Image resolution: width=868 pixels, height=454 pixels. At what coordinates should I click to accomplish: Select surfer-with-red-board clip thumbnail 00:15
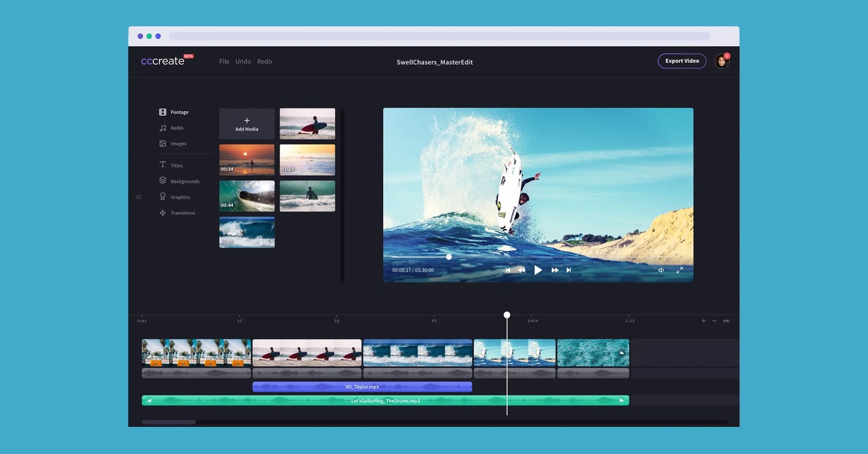click(307, 124)
